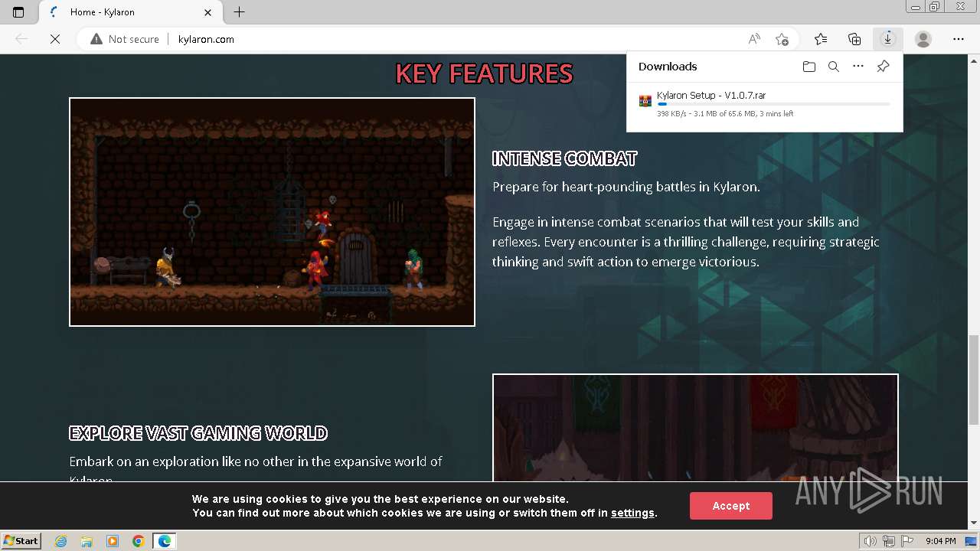Open Read aloud icon in address bar
This screenshot has height=551, width=980.
point(754,39)
